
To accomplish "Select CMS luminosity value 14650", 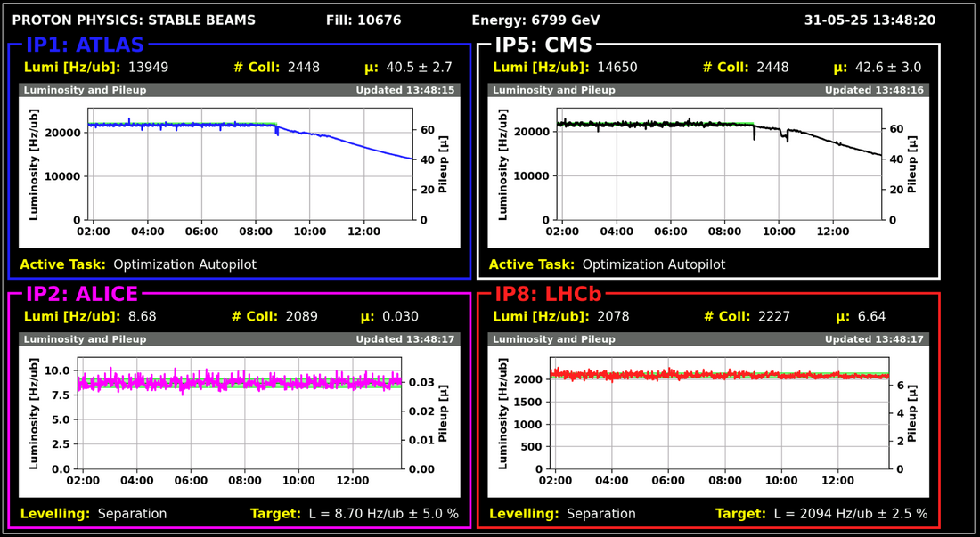I will [x=617, y=68].
